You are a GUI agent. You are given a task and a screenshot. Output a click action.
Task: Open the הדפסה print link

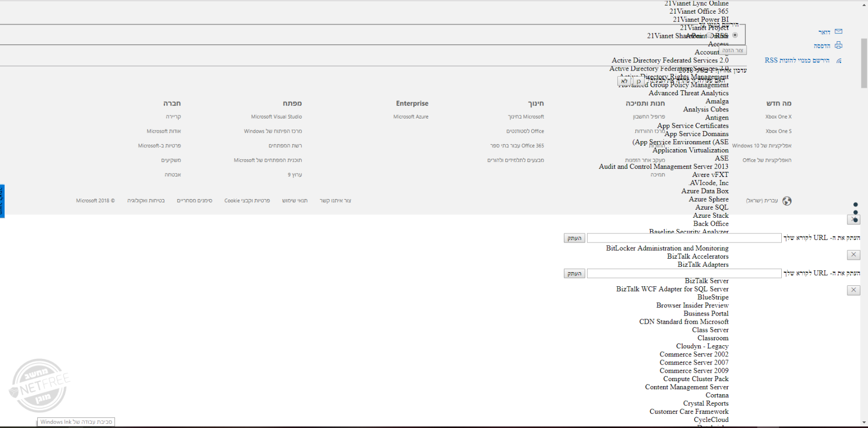coord(822,46)
